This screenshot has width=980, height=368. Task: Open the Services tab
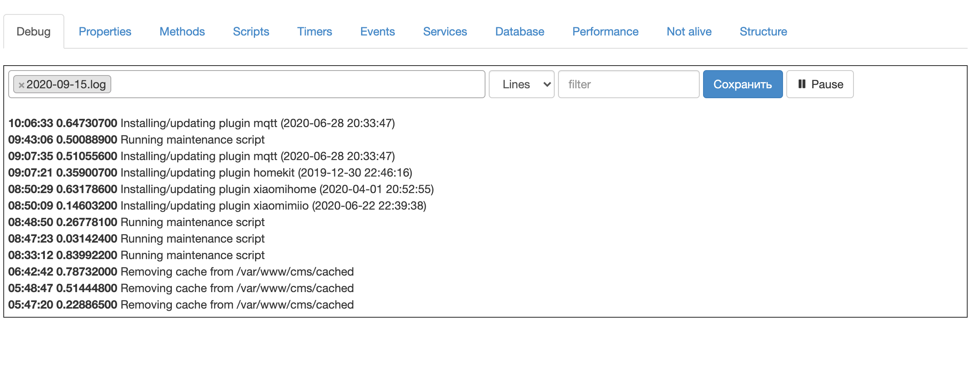tap(445, 31)
